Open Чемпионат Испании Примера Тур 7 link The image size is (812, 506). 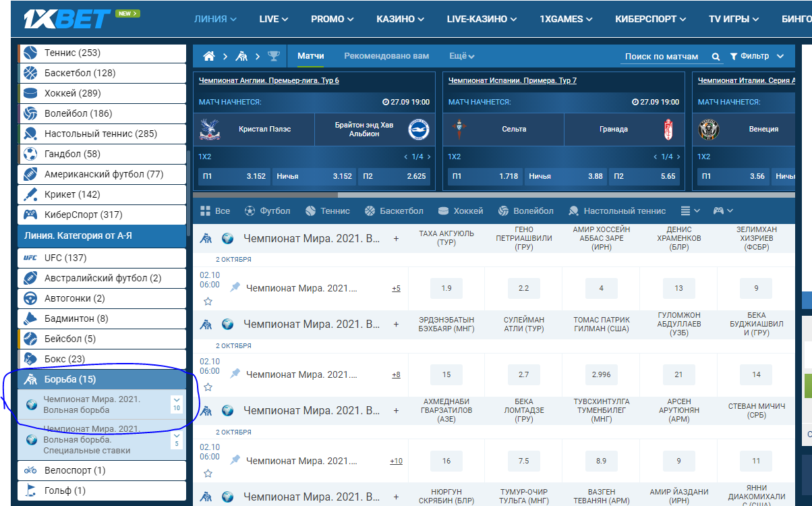pos(513,80)
